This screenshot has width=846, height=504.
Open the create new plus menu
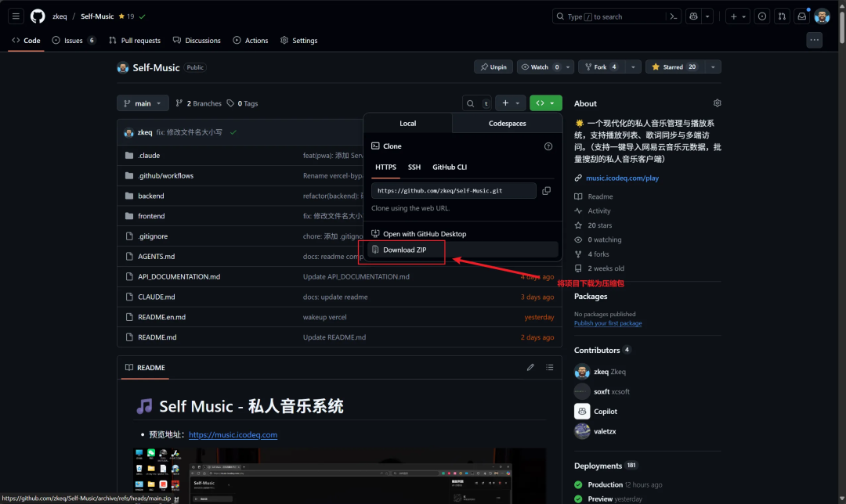738,16
